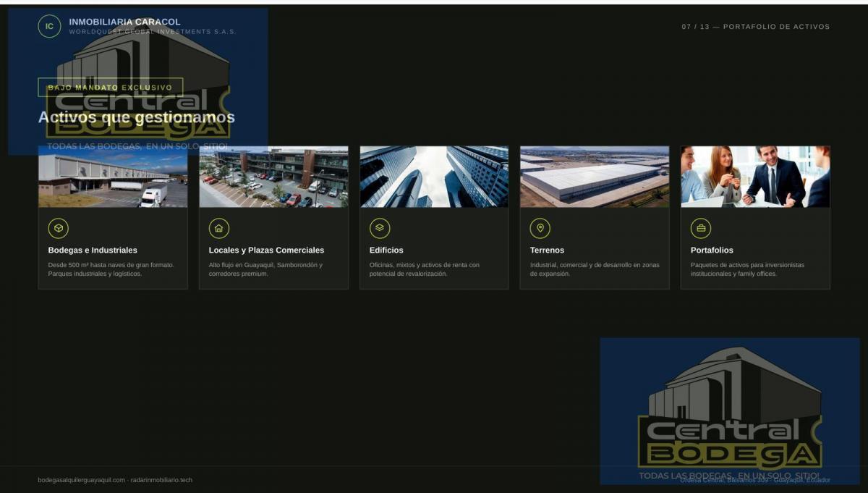868x493 pixels.
Task: Click the Paquetes de activos para inversionistas description
Action: click(x=747, y=269)
